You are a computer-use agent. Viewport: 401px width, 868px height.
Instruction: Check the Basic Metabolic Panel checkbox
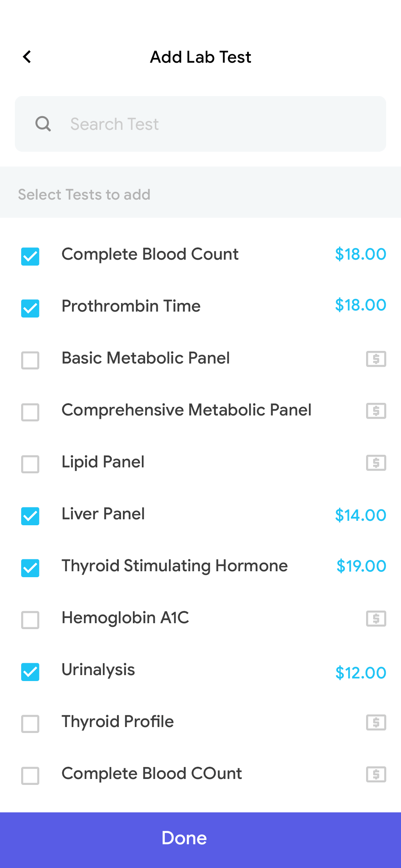click(30, 360)
